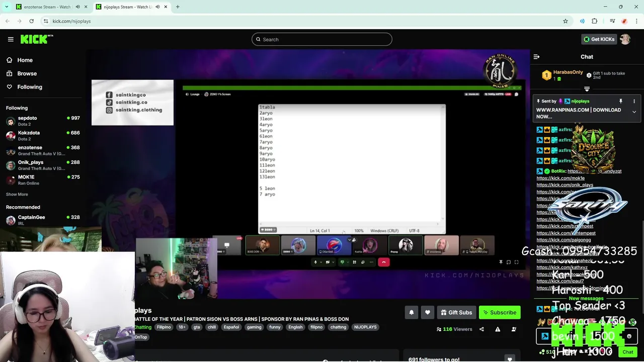Select the funny tag
Viewport: 644px width, 362px height.
(275, 327)
